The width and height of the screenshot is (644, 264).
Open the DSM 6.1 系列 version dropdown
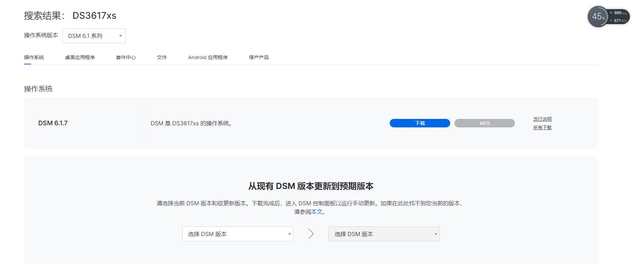[x=94, y=36]
